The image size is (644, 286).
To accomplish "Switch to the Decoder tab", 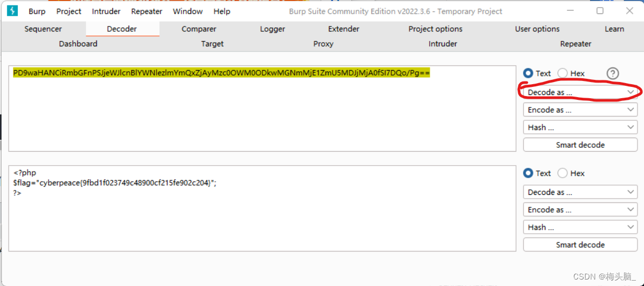I will pos(122,29).
